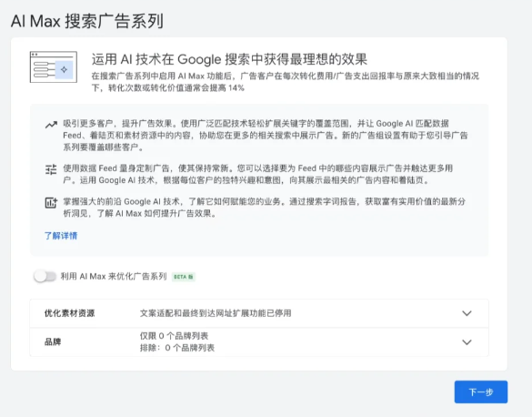This screenshot has width=532, height=417.
Task: Expand the 优化素材资源 row chevron
Action: 467,313
